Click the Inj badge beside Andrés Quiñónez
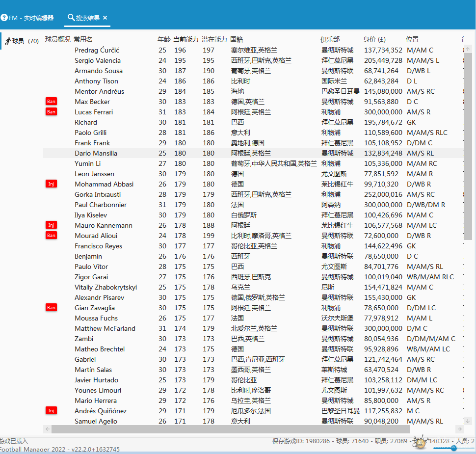 (52, 411)
